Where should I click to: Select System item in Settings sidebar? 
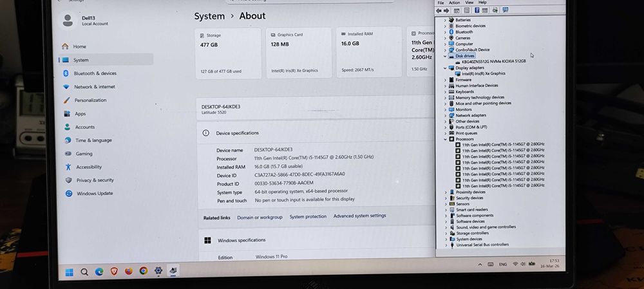coord(106,59)
